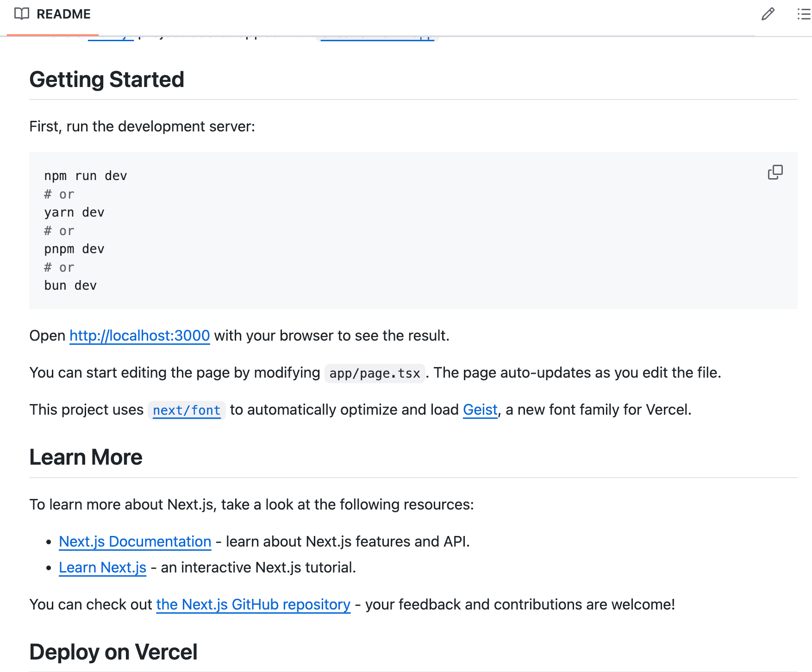Click the pnpm dev command line
Screen dimensions: 812x672
(x=74, y=249)
